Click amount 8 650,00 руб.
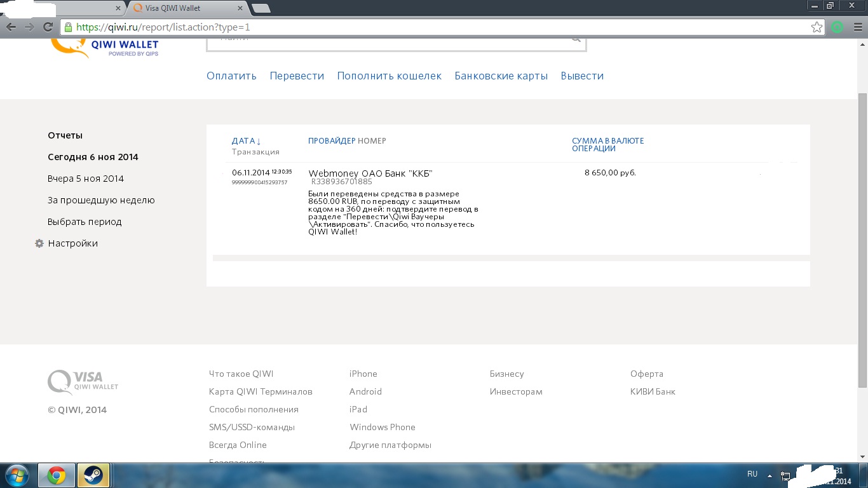Image resolution: width=868 pixels, height=488 pixels. [x=610, y=173]
